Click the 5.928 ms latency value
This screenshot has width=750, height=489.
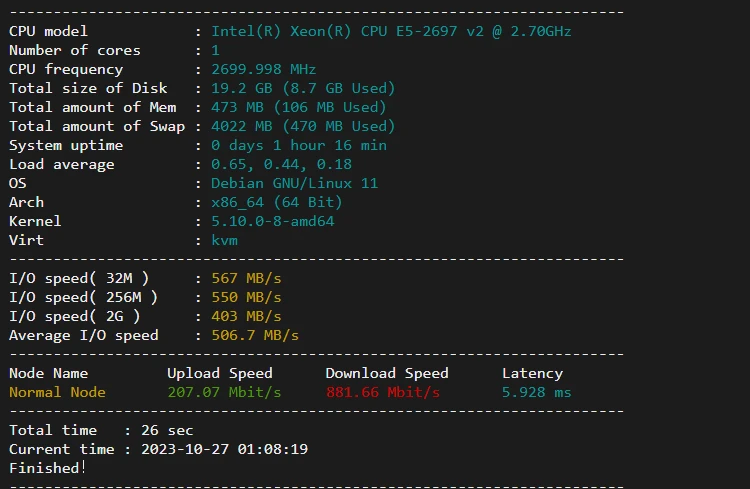(536, 392)
